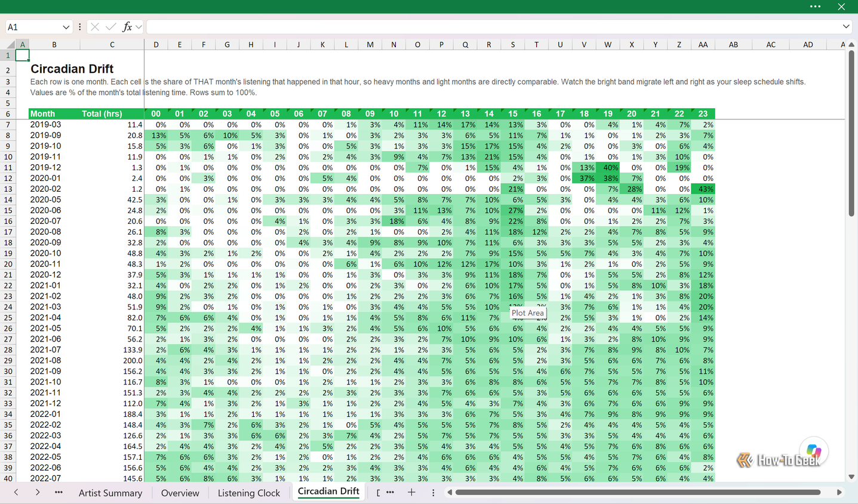858x504 pixels.
Task: Click the Month header cell
Action: 54,113
